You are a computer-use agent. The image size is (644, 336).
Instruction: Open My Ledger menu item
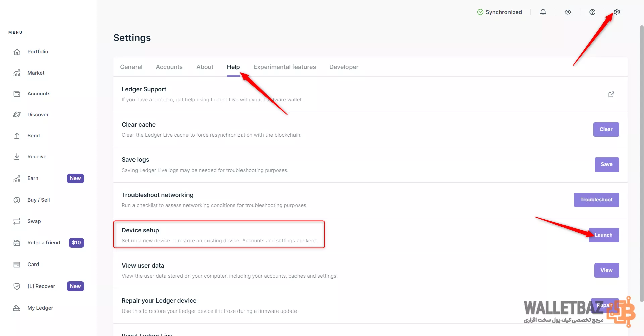[40, 308]
